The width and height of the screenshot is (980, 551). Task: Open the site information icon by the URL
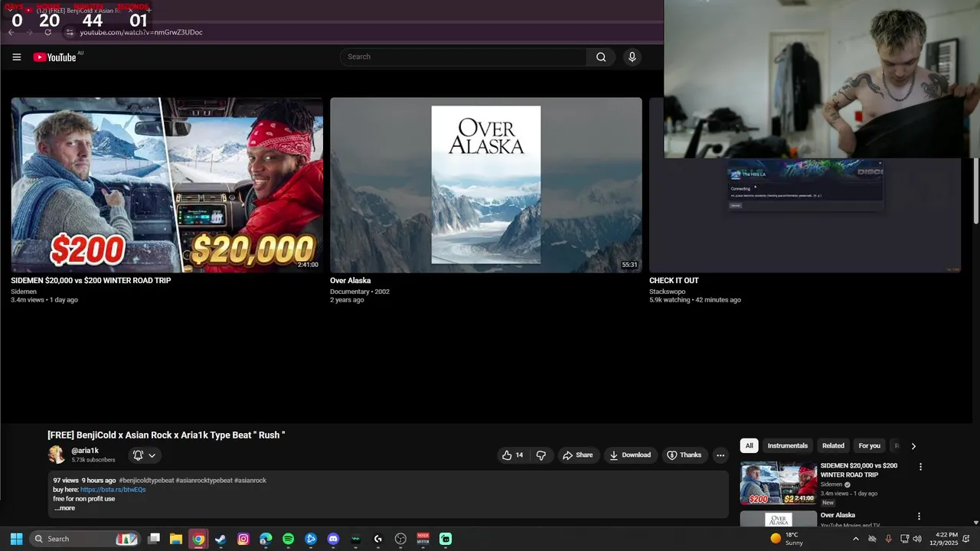click(x=69, y=32)
